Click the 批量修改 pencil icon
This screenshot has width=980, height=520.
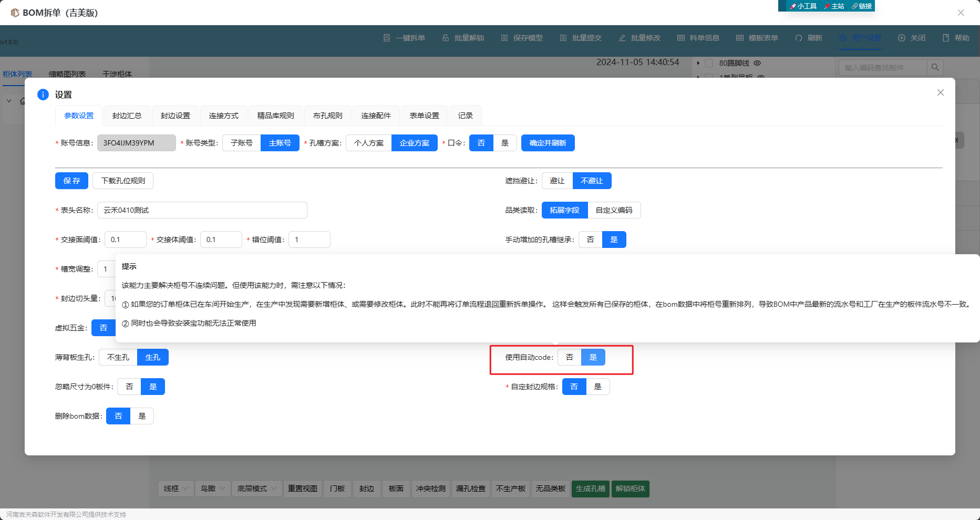(x=622, y=38)
